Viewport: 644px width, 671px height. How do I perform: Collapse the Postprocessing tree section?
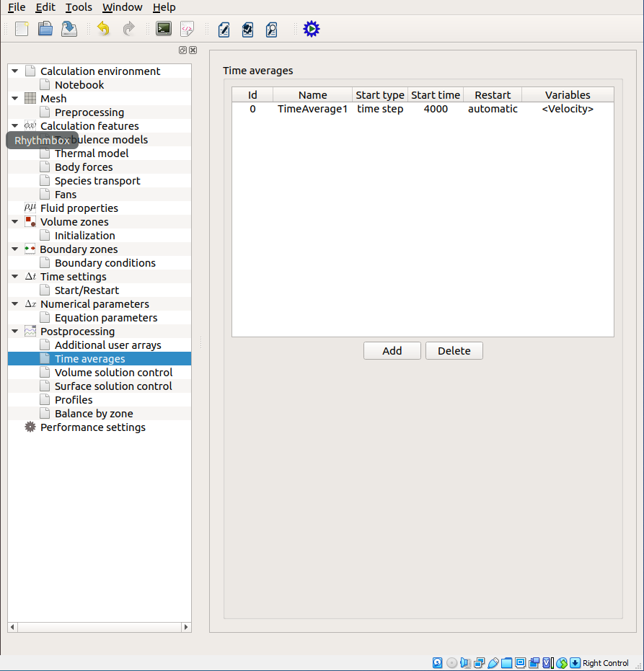[14, 332]
